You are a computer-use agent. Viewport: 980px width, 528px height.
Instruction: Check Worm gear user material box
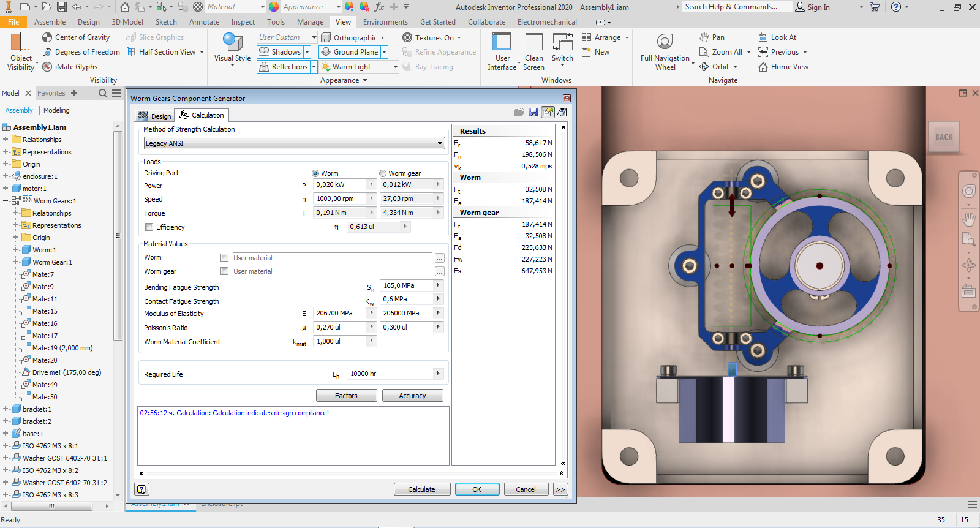(225, 271)
